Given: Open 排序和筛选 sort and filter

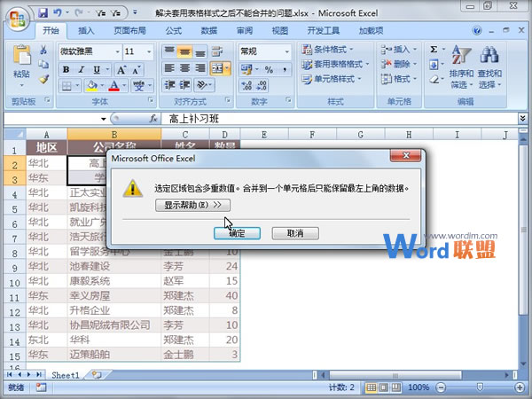Looking at the screenshot, I should tap(461, 67).
